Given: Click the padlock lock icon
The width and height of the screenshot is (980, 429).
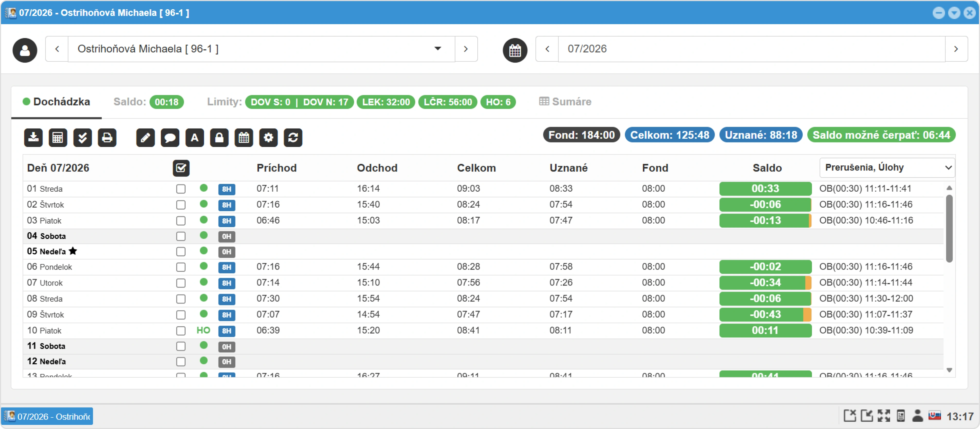Looking at the screenshot, I should (220, 137).
